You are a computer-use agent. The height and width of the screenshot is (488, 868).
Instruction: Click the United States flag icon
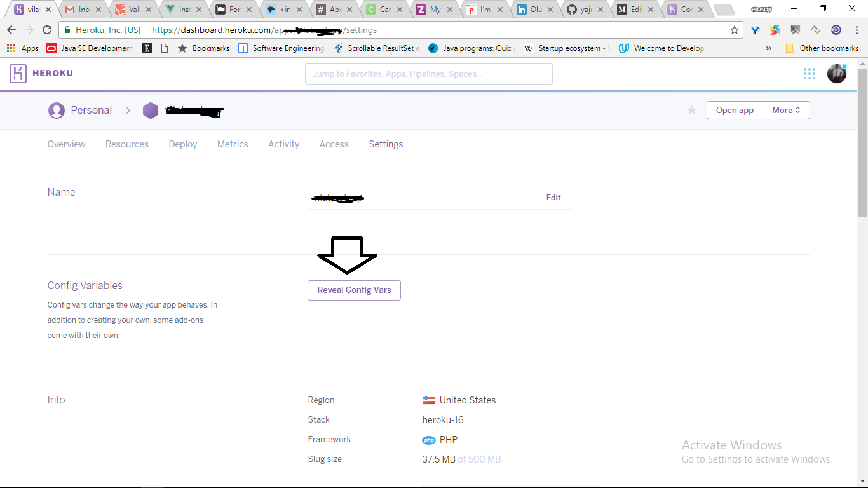tap(429, 400)
